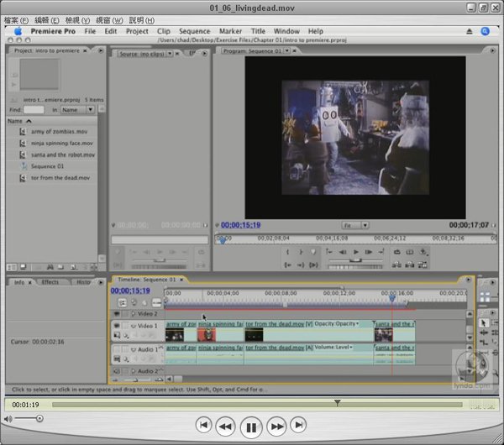Viewport: 504px width, 445px height.
Task: Click the Safe Margins button
Action: click(410, 252)
